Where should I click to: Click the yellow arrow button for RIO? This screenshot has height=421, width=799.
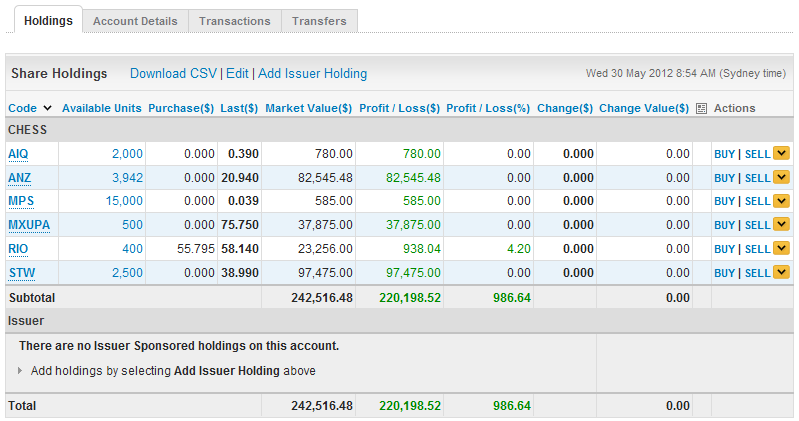(781, 249)
